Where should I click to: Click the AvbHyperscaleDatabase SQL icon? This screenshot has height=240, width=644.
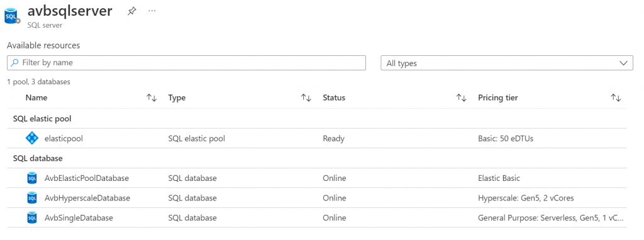pyautogui.click(x=31, y=198)
